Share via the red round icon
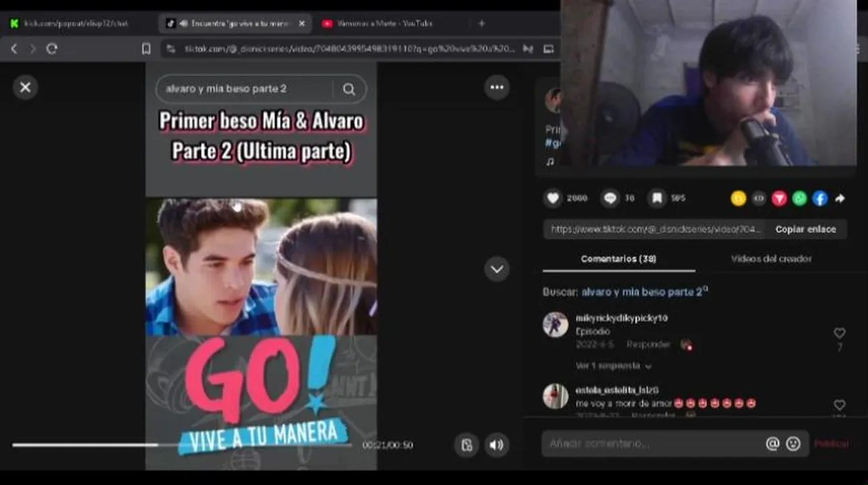This screenshot has height=485, width=868. [x=779, y=198]
